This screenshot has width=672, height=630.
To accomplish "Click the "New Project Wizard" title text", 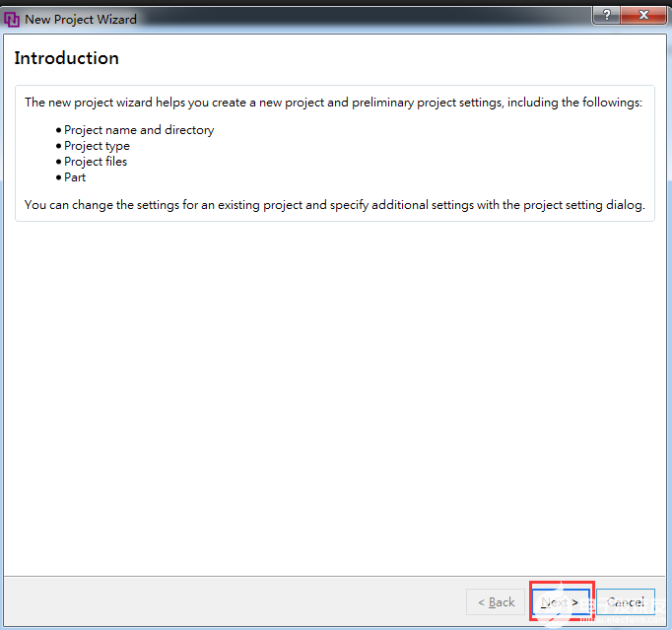I will (x=81, y=20).
